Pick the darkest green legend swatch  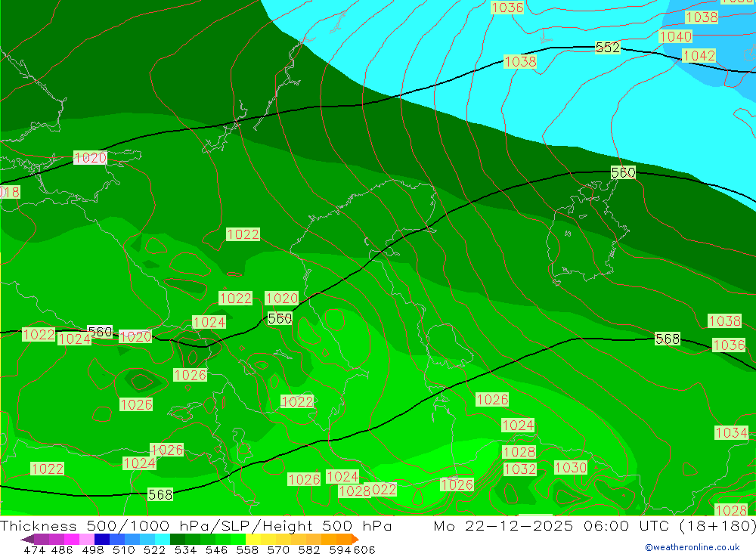pos(178,539)
